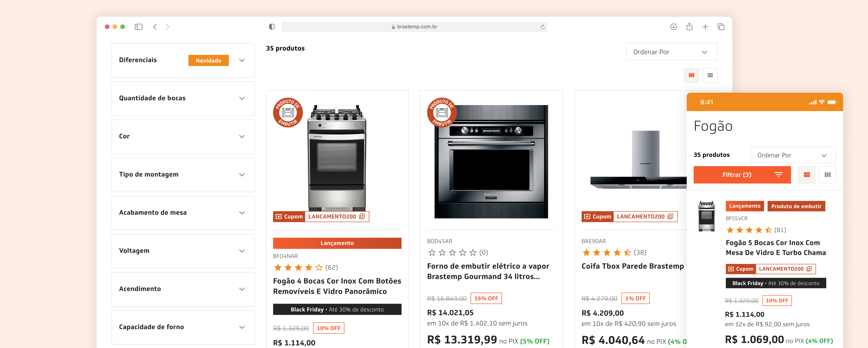Open the desktop Ordenar Por dropdown
Image resolution: width=868 pixels, height=348 pixels.
coord(671,52)
